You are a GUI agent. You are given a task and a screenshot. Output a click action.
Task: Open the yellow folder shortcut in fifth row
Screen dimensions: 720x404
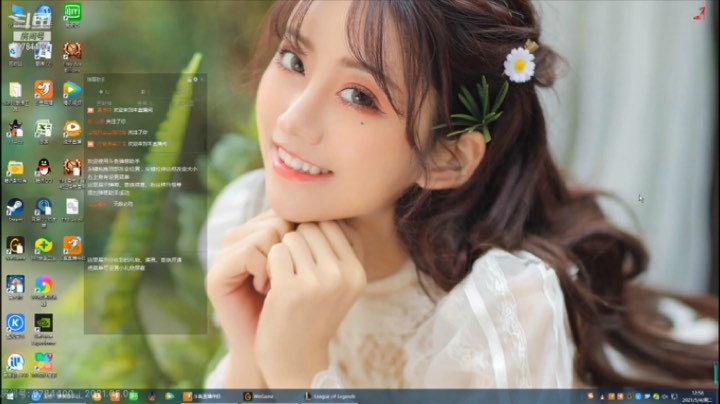click(15, 171)
